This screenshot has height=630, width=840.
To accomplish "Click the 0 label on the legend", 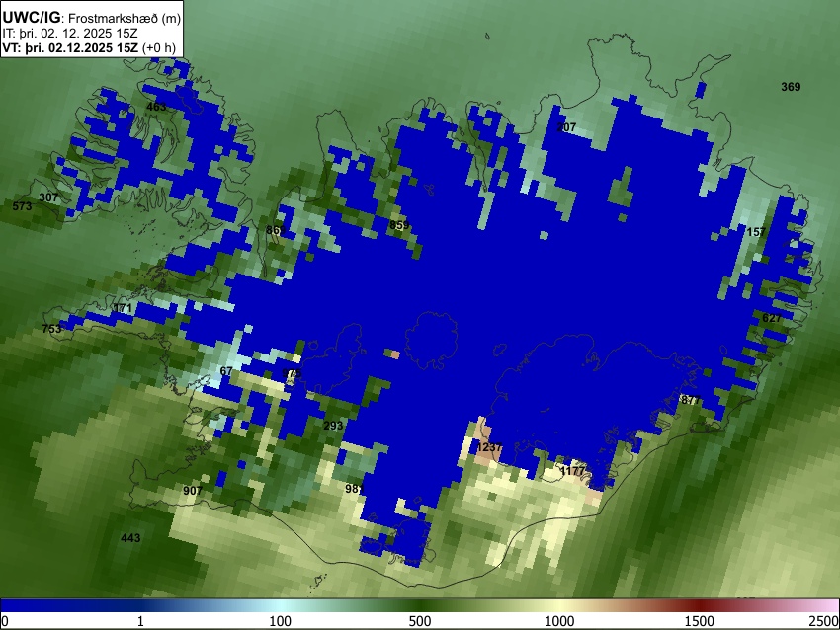I will coord(5,621).
